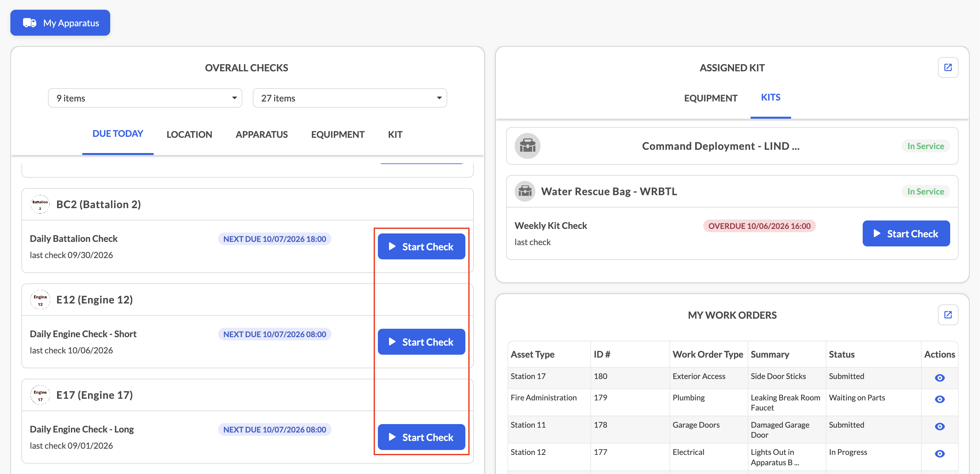Click the Battalion 2 apparatus badge icon
The image size is (980, 474).
point(40,205)
